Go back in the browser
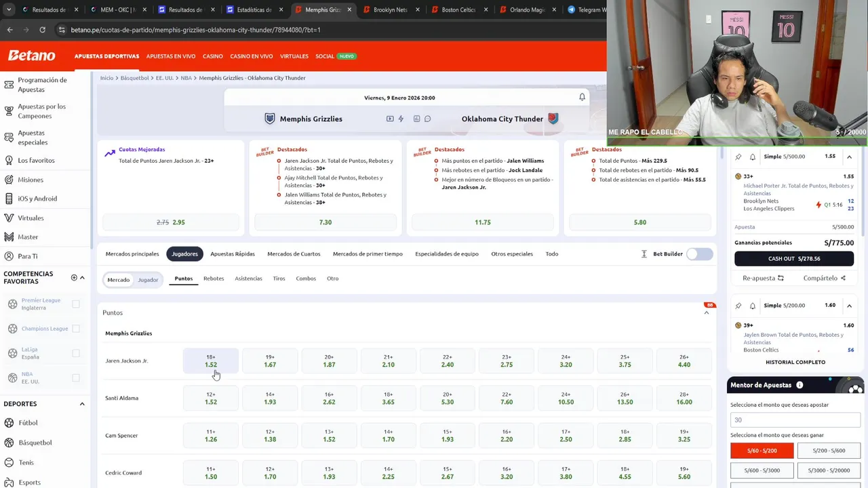Image resolution: width=868 pixels, height=488 pixels. 9,30
